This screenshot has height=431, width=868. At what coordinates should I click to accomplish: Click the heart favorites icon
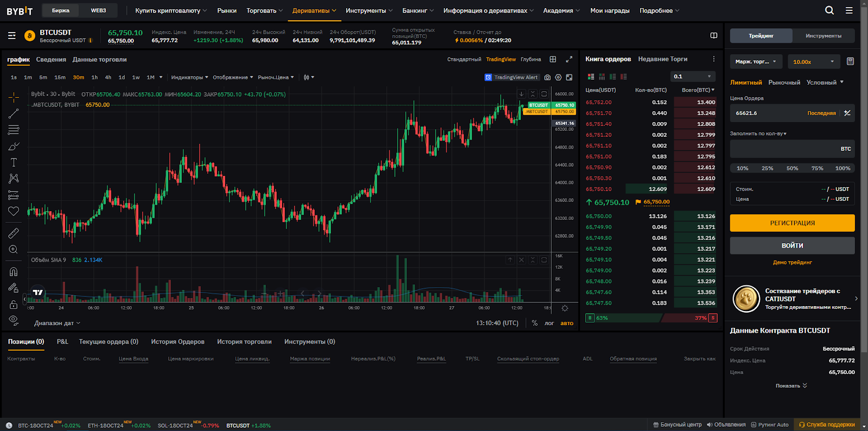tap(14, 211)
